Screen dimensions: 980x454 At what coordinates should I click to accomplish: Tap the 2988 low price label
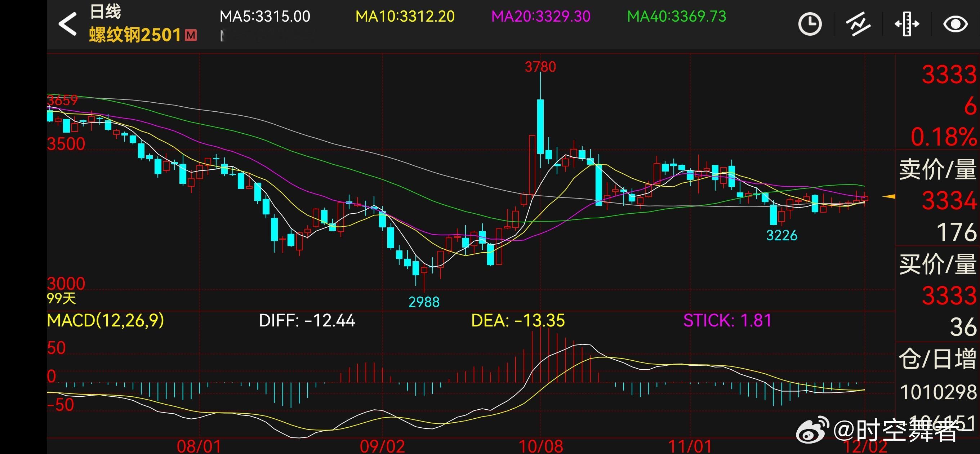click(424, 302)
